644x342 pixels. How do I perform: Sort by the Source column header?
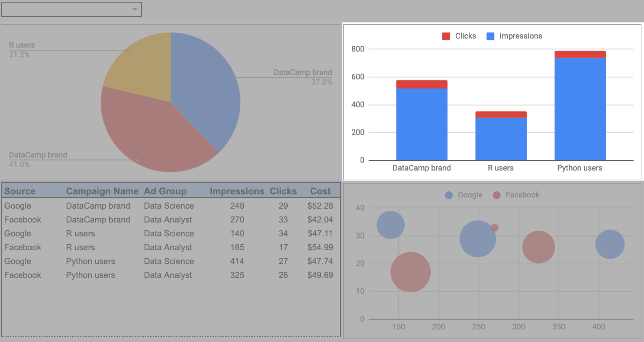click(20, 191)
